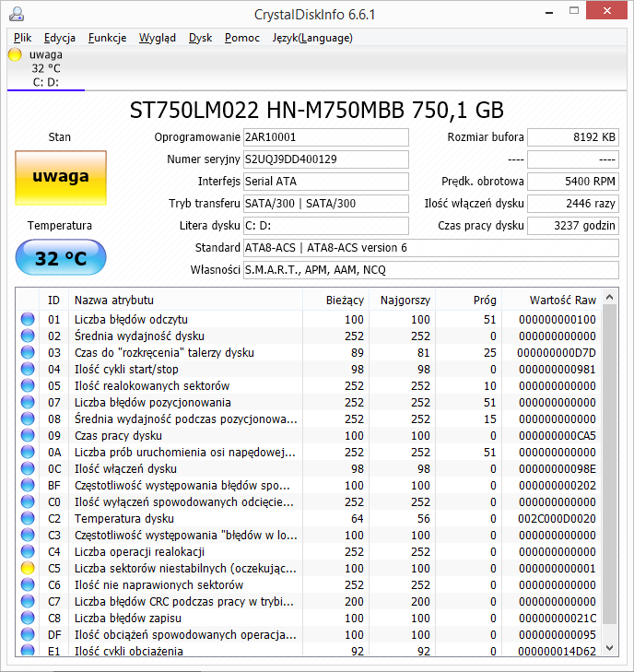This screenshot has width=634, height=672.
Task: Click the scroll down arrow in attribute list
Action: pos(610,648)
